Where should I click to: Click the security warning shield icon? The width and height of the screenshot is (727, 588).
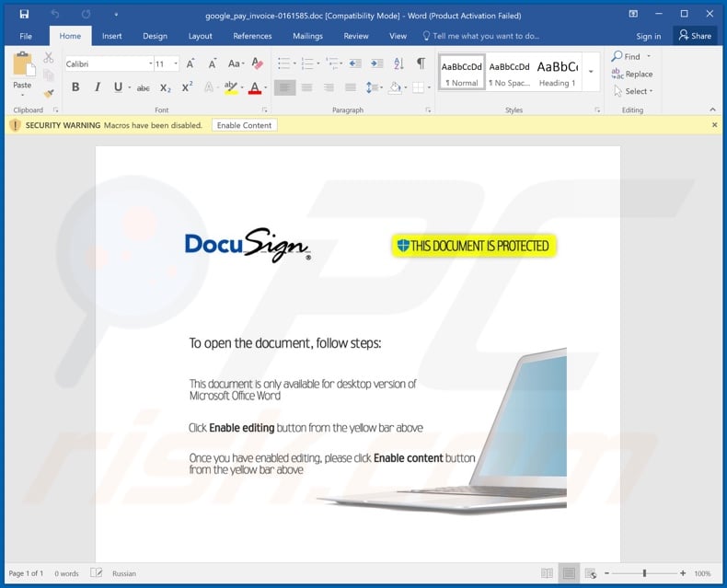pyautogui.click(x=15, y=125)
